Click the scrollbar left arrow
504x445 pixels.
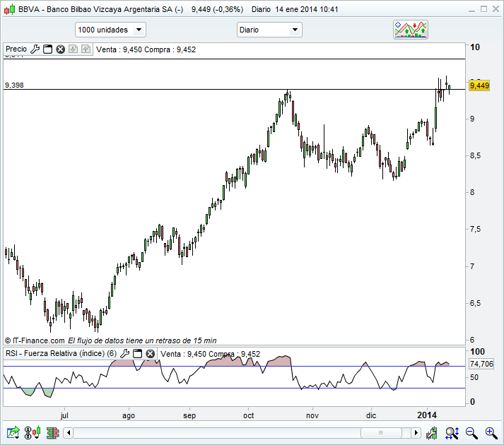click(x=69, y=433)
